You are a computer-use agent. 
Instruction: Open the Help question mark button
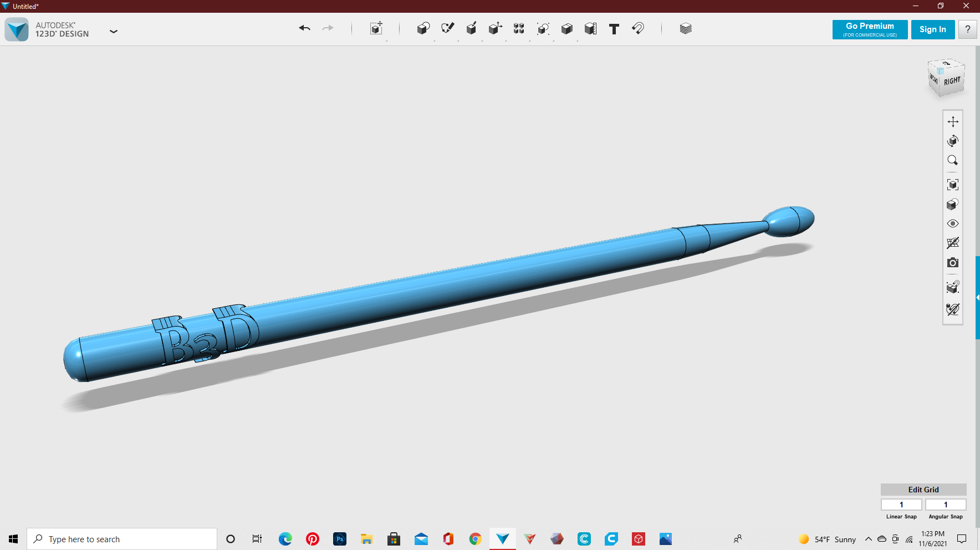968,29
